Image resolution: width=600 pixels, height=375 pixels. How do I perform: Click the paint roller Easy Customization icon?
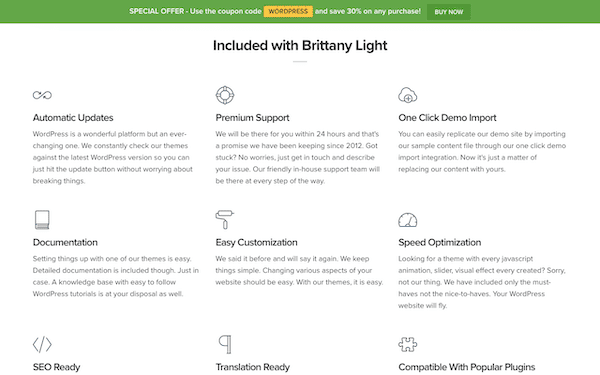coord(225,220)
